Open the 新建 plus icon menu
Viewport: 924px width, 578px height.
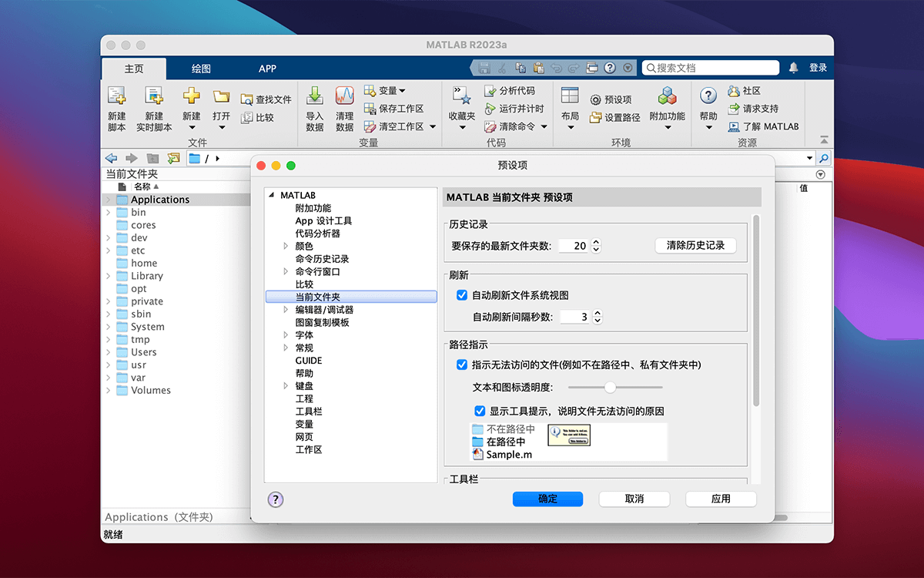(x=191, y=96)
